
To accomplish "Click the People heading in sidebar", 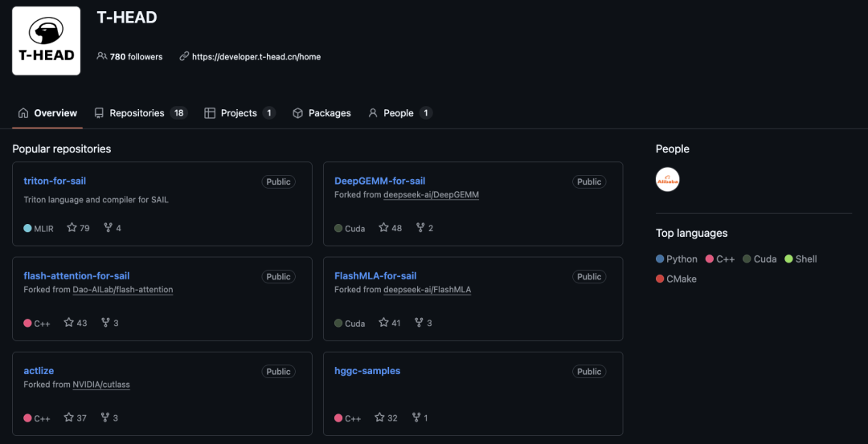I will 673,149.
